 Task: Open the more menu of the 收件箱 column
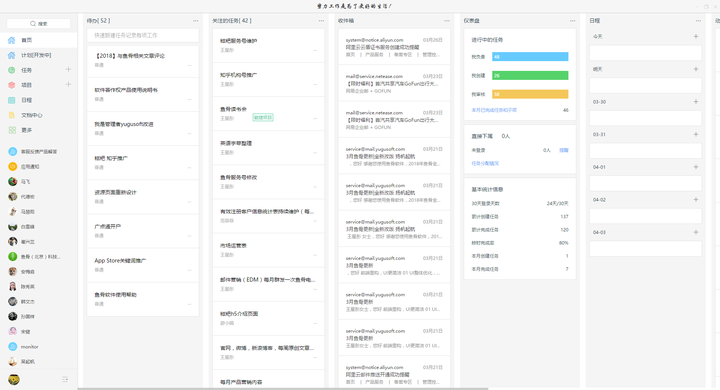(447, 21)
